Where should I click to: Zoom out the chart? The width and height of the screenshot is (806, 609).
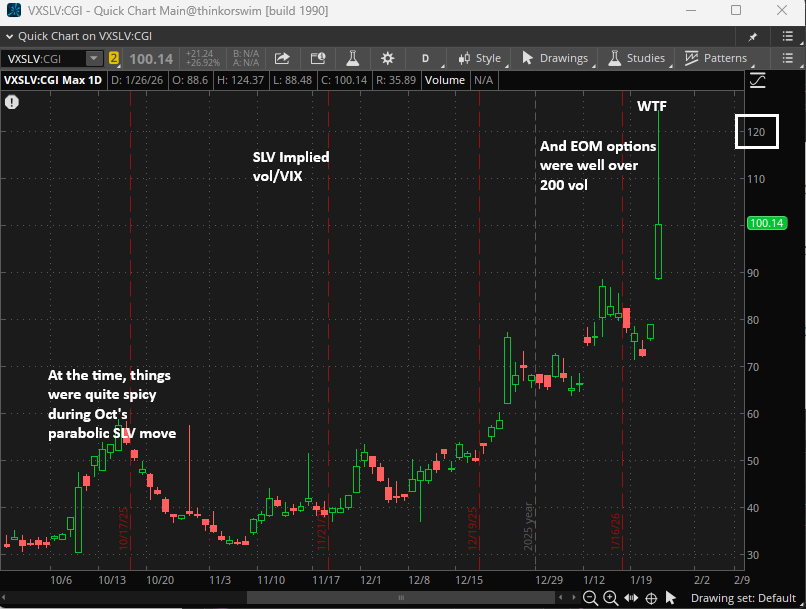[591, 598]
